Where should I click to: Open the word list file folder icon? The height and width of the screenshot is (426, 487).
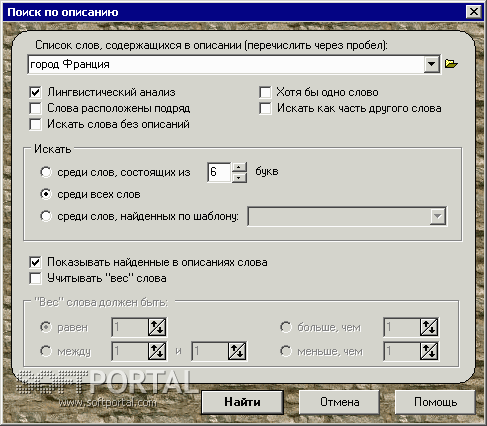[x=451, y=64]
